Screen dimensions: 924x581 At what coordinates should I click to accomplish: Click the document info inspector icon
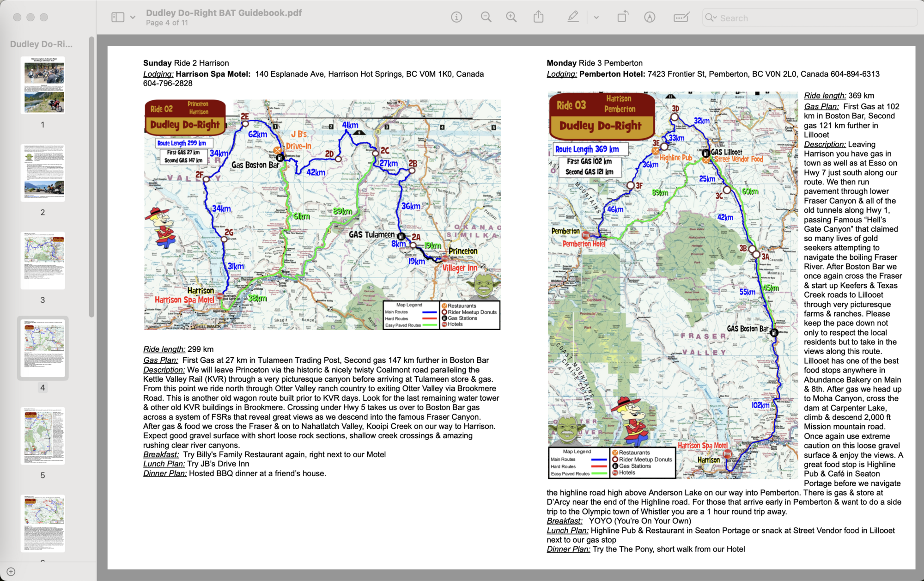click(456, 18)
